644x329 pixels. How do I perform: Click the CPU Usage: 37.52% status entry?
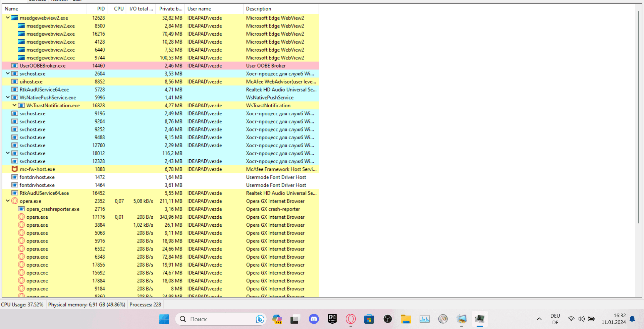[22, 305]
